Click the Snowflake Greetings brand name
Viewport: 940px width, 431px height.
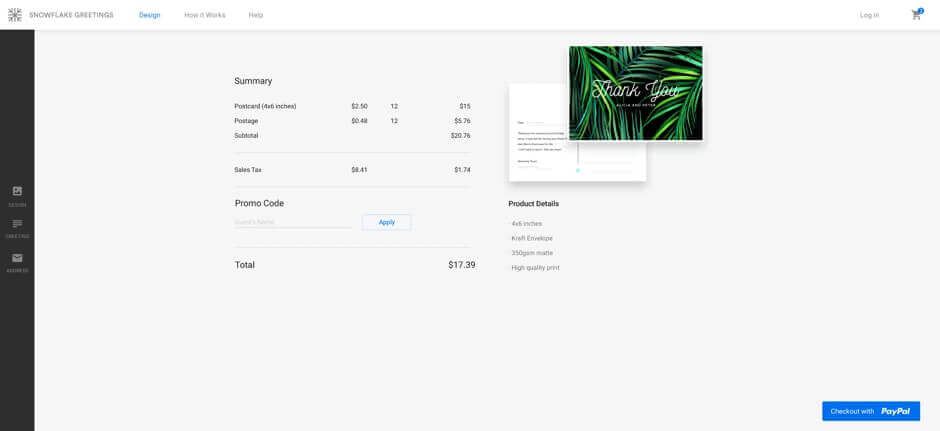point(71,15)
